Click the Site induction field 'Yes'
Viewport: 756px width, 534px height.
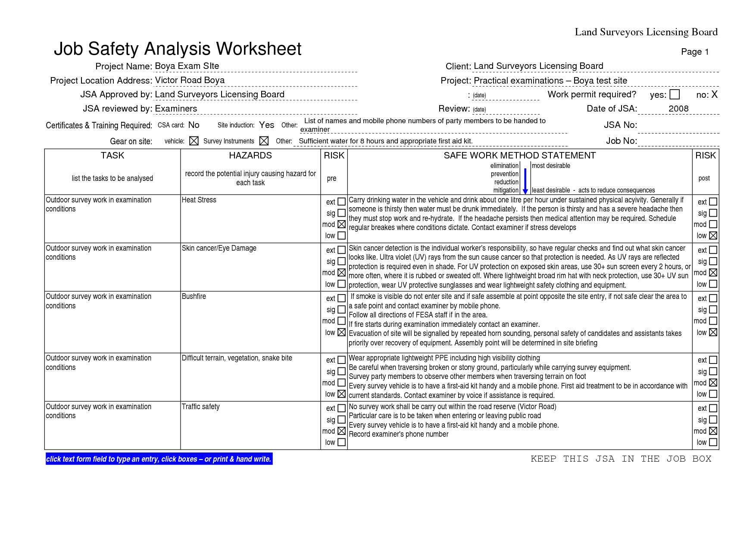(x=266, y=125)
